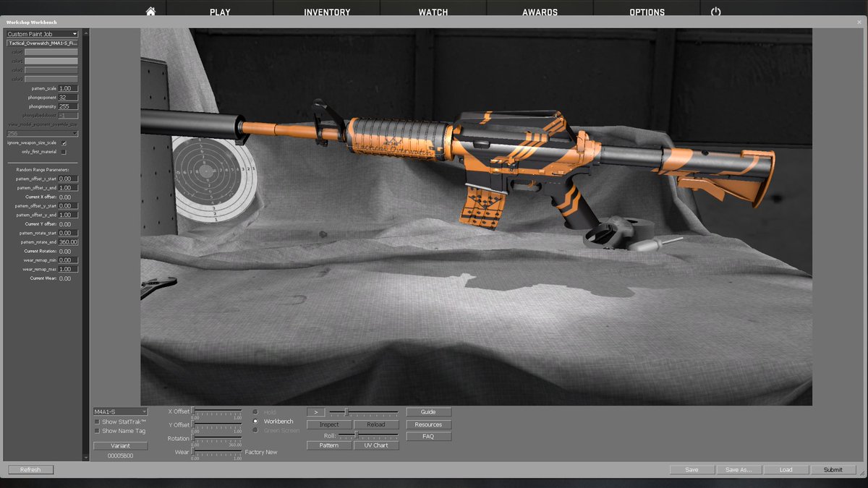Open the Guide
The height and width of the screenshot is (488, 868).
[430, 411]
